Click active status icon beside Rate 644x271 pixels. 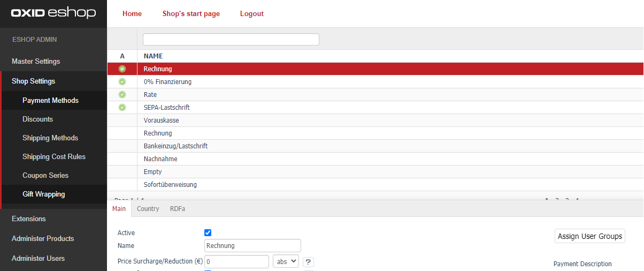click(x=122, y=95)
